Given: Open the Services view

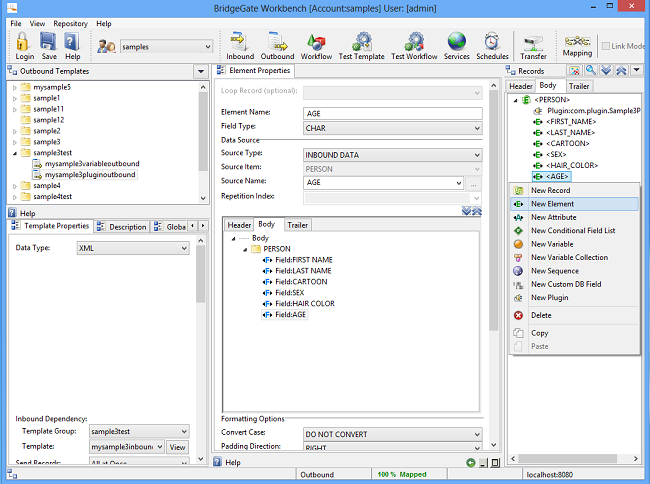Looking at the screenshot, I should click(x=456, y=46).
